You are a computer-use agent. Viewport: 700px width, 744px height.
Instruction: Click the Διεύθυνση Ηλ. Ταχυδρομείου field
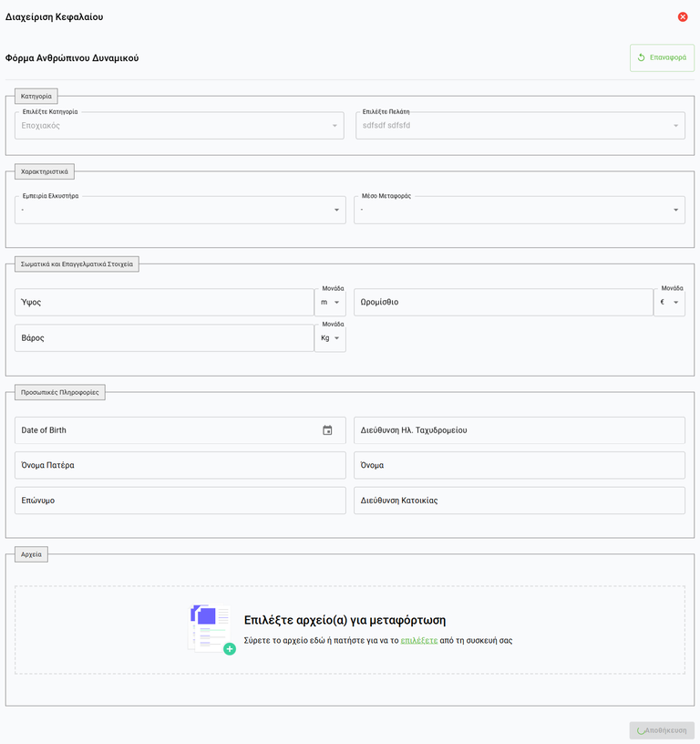coord(519,430)
